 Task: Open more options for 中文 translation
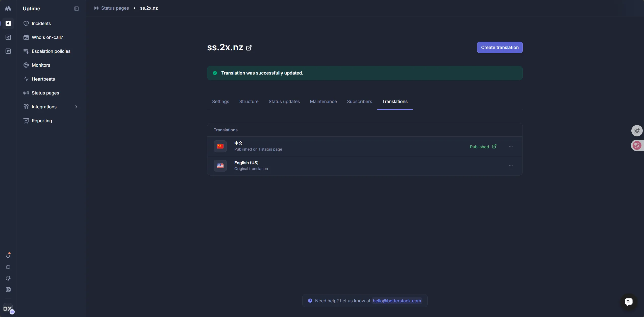click(x=511, y=147)
